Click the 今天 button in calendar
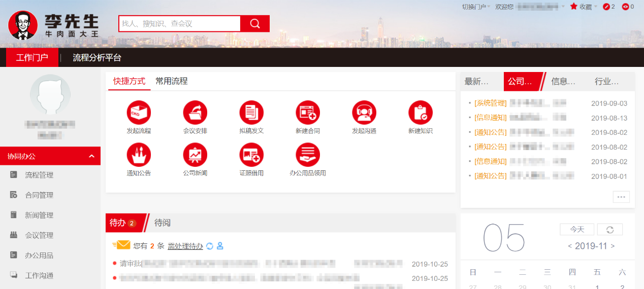644x289 pixels. pos(576,230)
